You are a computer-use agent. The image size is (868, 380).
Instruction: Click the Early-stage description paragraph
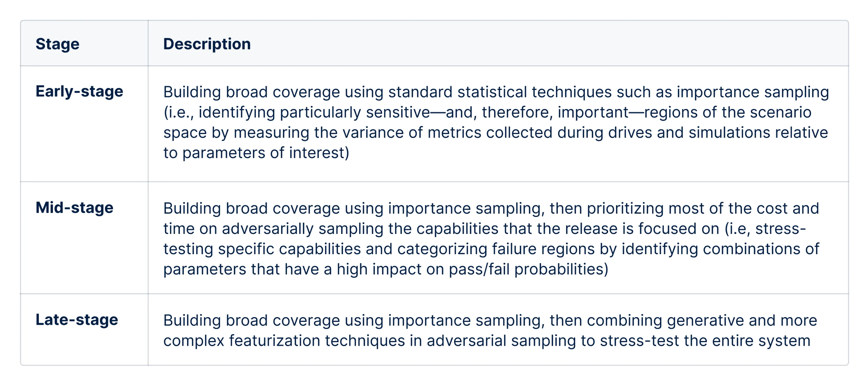tap(496, 122)
